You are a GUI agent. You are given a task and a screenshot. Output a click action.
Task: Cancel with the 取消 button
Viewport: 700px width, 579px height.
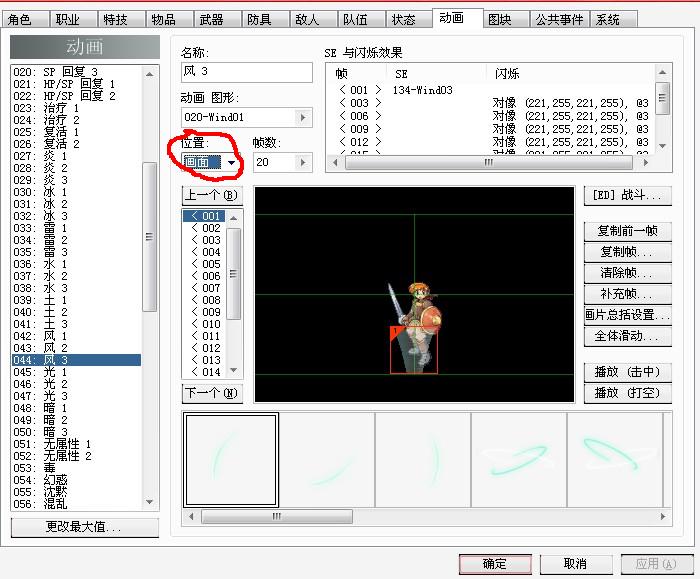[576, 564]
